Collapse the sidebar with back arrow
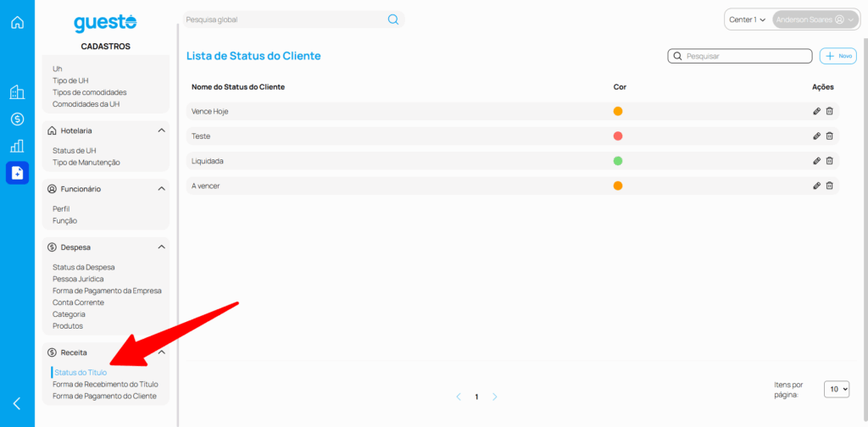Screen dimensions: 868x427 pos(17,403)
